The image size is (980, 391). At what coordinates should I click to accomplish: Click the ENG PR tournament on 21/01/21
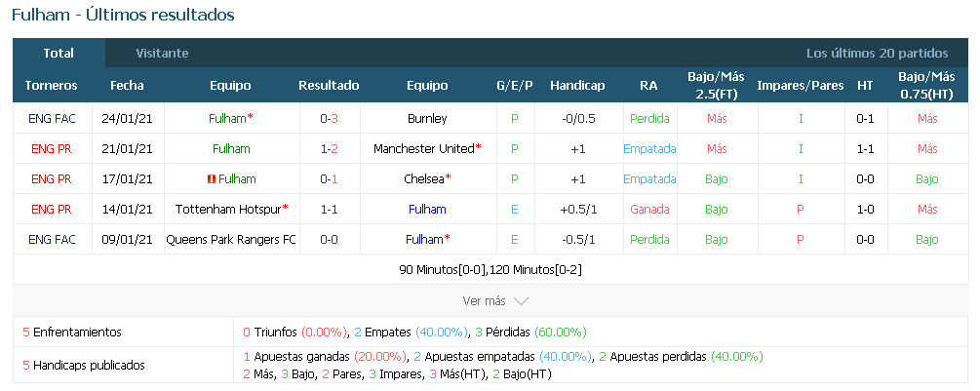click(x=51, y=148)
